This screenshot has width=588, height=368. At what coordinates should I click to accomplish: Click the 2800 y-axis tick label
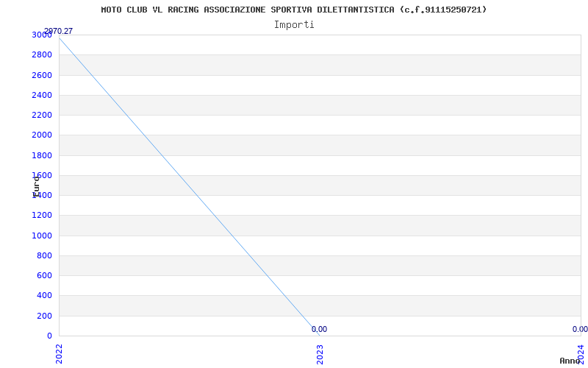42,54
